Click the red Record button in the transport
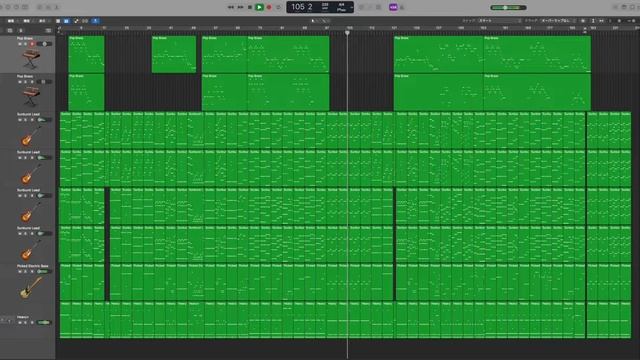This screenshot has height=360, width=640. (269, 7)
